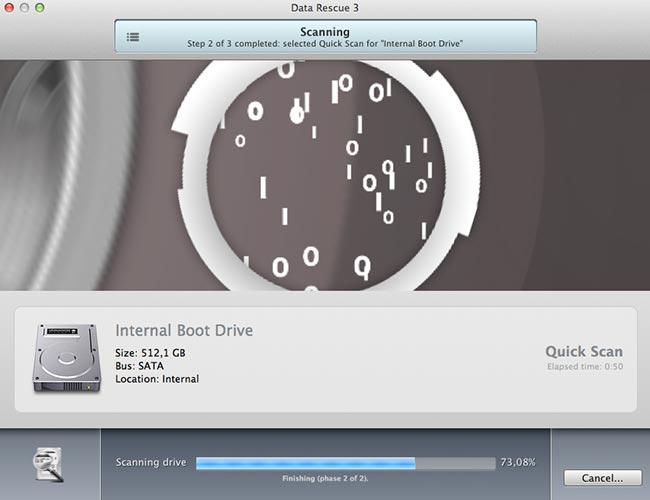
Task: Click the scan magnifier document icon
Action: [48, 464]
